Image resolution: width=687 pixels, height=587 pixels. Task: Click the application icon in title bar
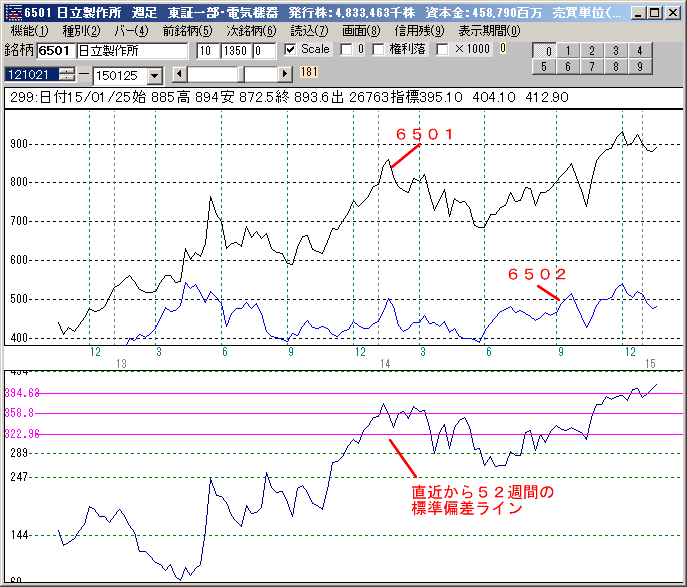pos(14,13)
